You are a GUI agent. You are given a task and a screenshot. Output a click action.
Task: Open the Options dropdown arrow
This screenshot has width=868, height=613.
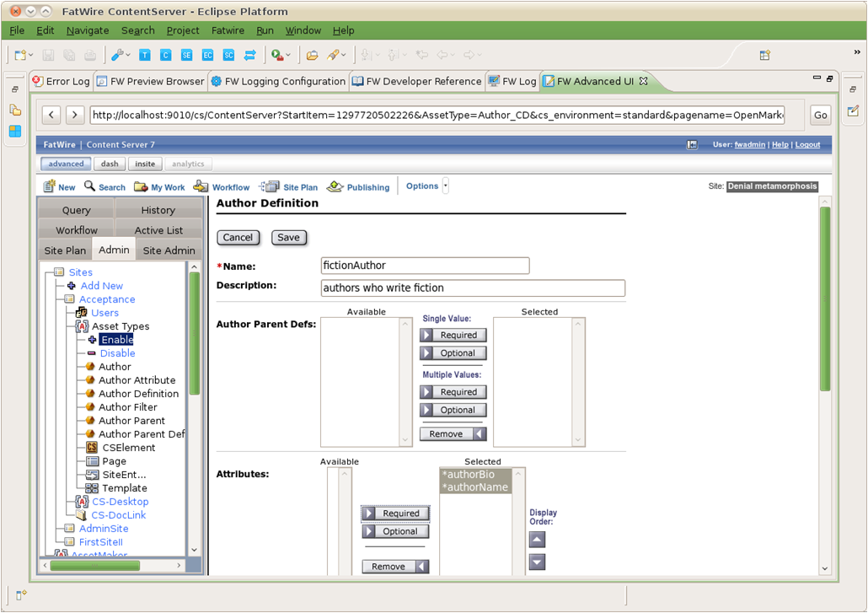click(x=446, y=186)
